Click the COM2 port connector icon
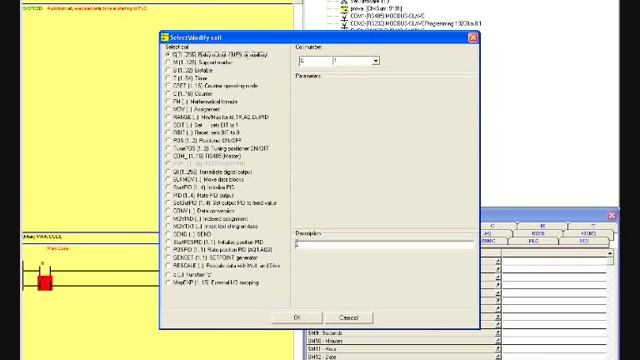Viewport: 640px width, 360px height. click(344, 24)
